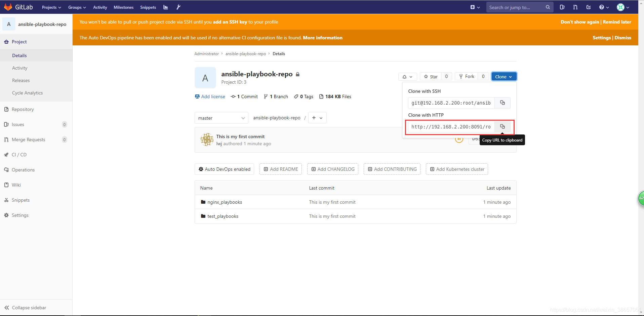The height and width of the screenshot is (316, 644).
Task: Open the Help dropdown
Action: pos(604,7)
